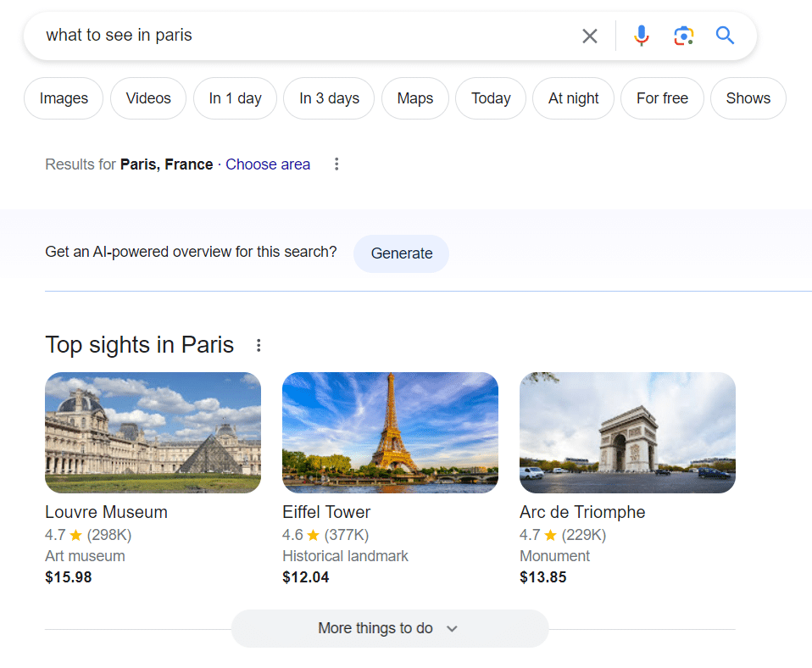Apply the At night filter
The image size is (812, 668).
click(573, 98)
